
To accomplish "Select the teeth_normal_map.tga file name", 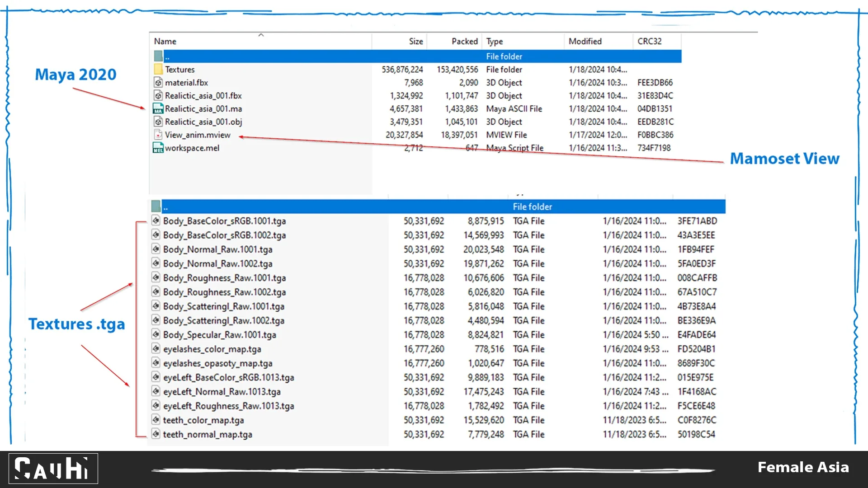I will pyautogui.click(x=208, y=434).
